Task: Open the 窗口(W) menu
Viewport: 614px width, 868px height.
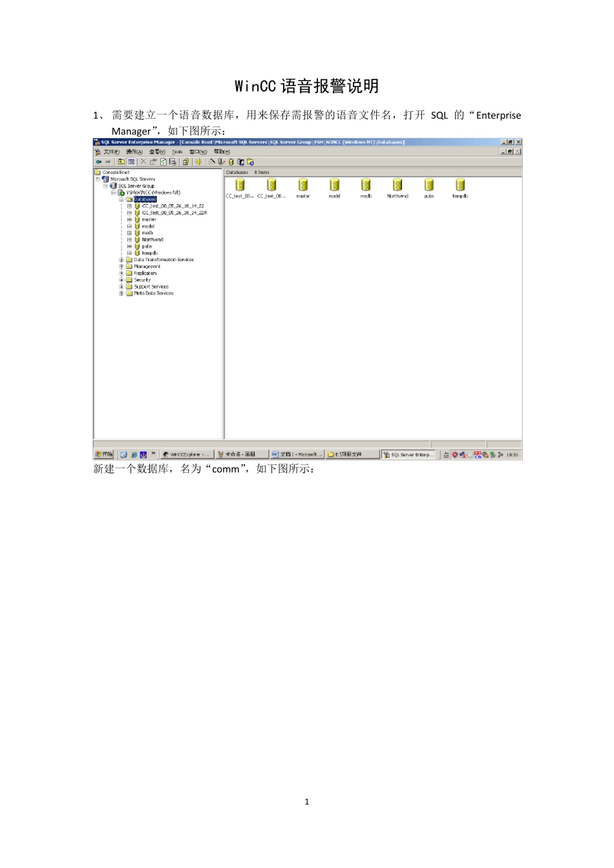Action: [198, 152]
